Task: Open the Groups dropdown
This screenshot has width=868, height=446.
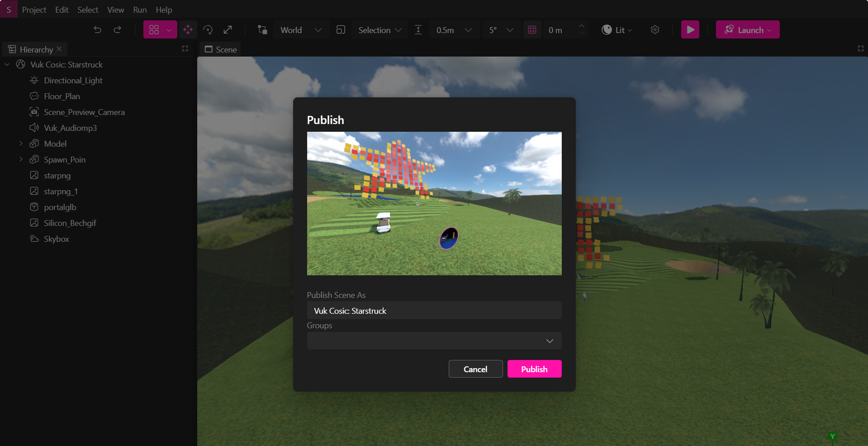Action: [x=434, y=341]
